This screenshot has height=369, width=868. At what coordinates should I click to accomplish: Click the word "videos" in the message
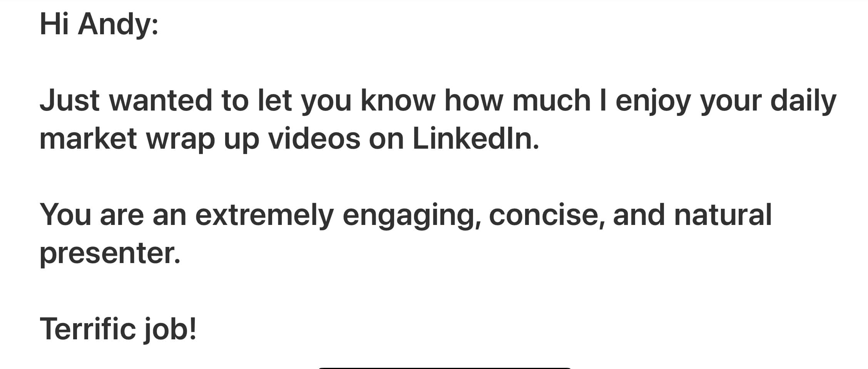(314, 139)
